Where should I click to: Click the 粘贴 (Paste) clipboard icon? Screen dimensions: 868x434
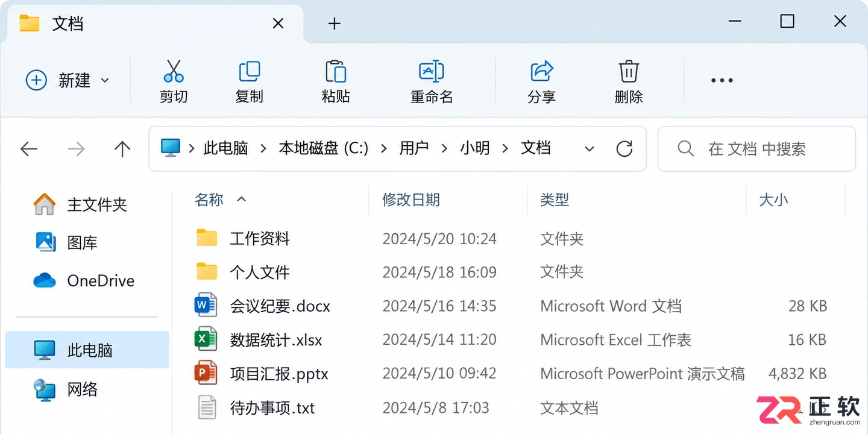point(336,71)
